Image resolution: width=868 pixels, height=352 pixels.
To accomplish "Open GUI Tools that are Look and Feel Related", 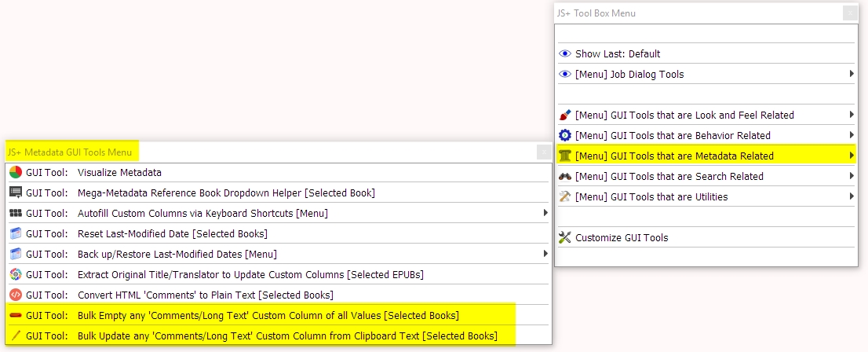I will click(x=684, y=115).
